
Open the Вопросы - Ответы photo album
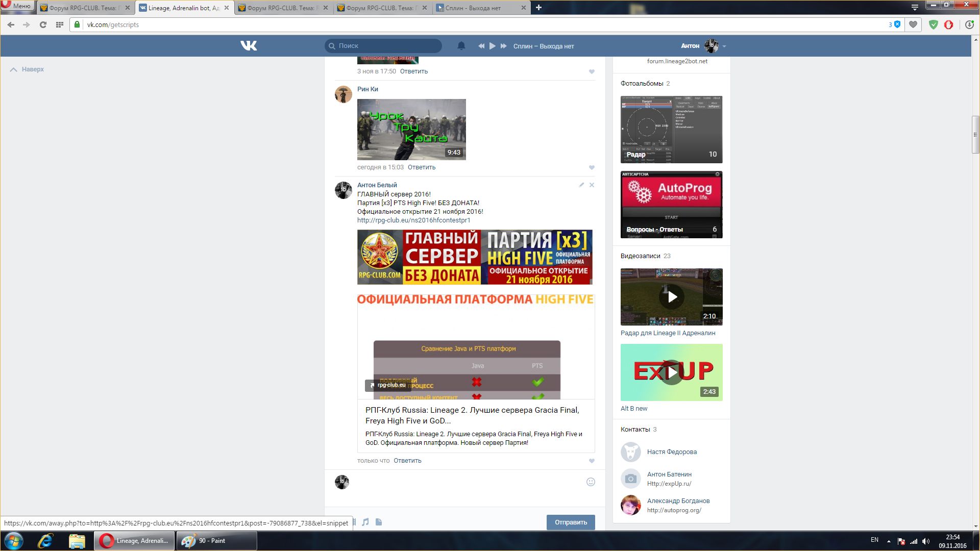[x=671, y=205]
